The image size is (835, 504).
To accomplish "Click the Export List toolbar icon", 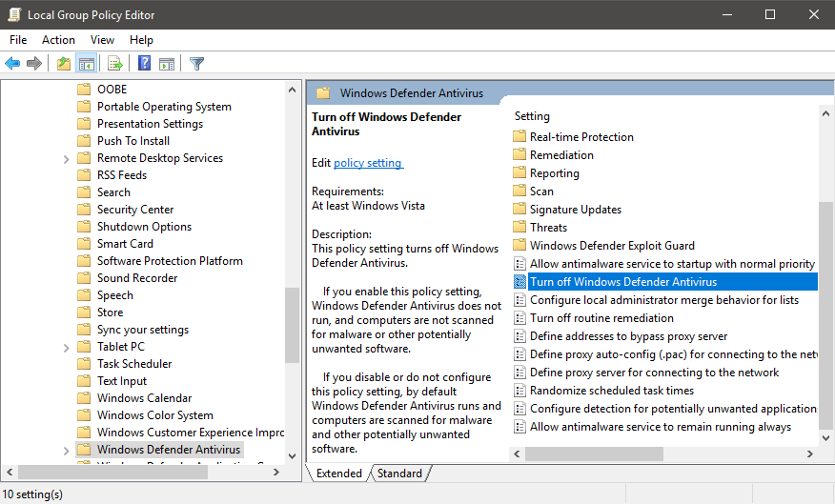I will pyautogui.click(x=115, y=64).
